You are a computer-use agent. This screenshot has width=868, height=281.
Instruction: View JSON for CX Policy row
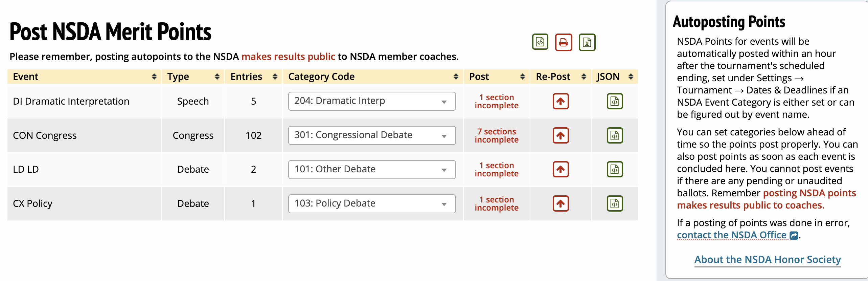[x=614, y=203]
